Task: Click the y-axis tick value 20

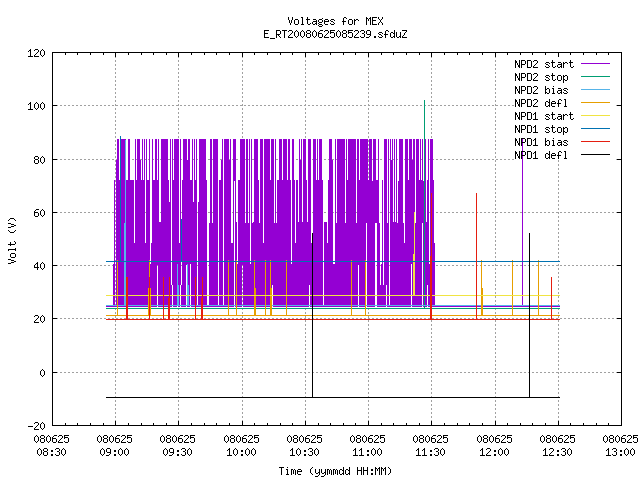Action: pos(39,319)
